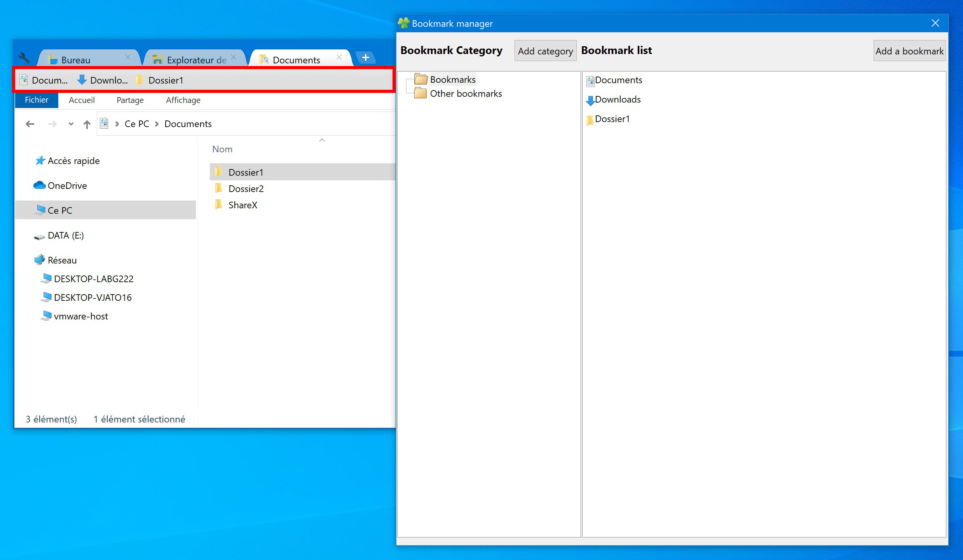Select Réseau in navigation pane

pyautogui.click(x=62, y=260)
